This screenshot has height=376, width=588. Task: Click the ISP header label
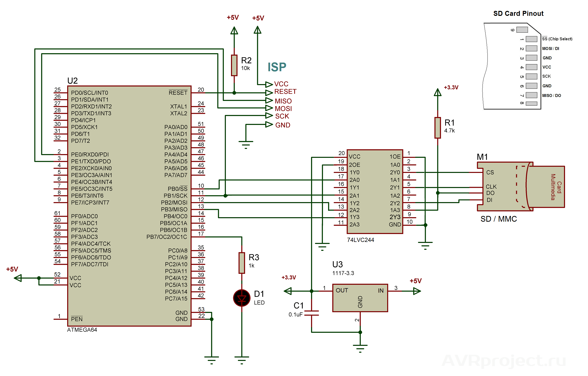click(276, 66)
